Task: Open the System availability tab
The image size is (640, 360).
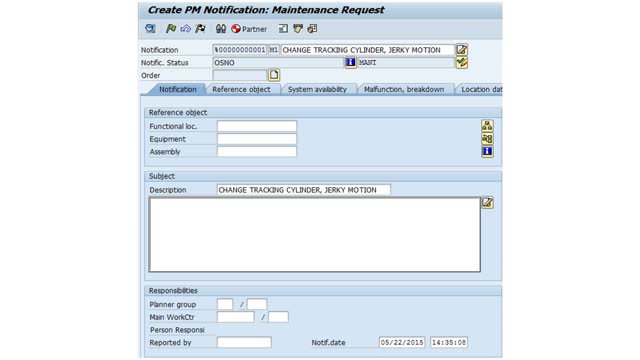Action: pyautogui.click(x=317, y=89)
